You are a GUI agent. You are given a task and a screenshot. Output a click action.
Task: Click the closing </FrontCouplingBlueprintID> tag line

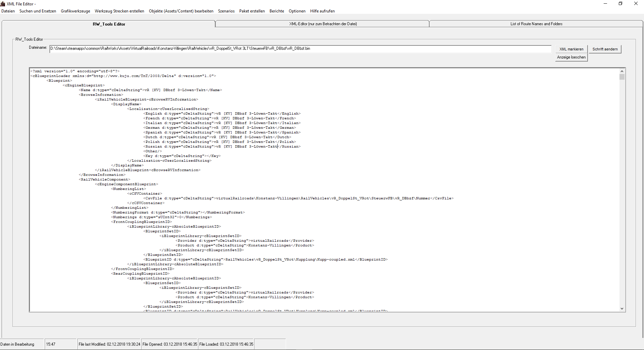click(143, 269)
